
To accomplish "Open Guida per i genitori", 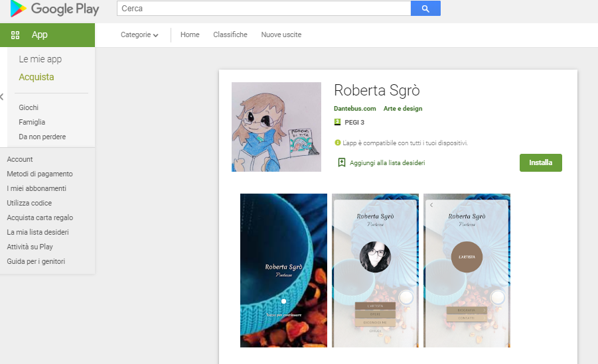I will point(36,261).
